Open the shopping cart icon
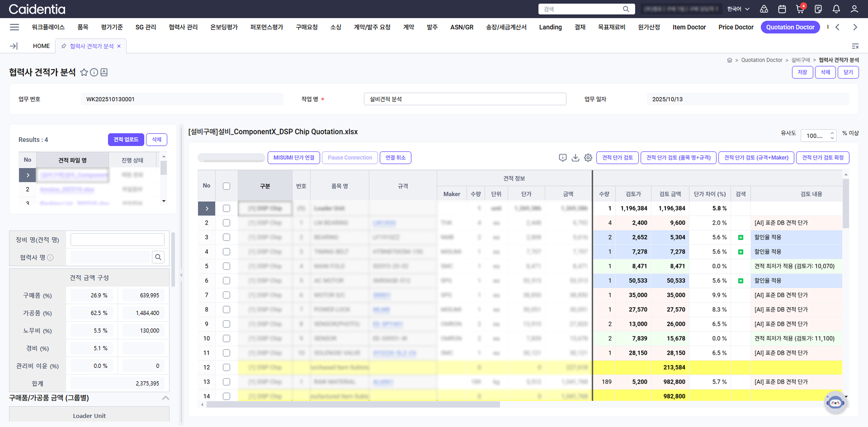The image size is (868, 427). pyautogui.click(x=800, y=9)
